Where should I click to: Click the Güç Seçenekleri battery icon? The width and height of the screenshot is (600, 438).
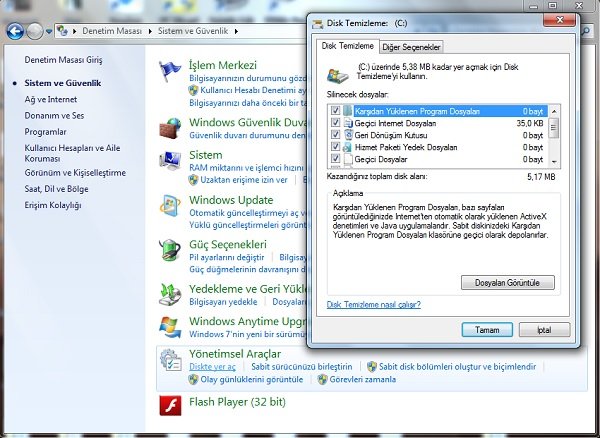click(x=170, y=251)
